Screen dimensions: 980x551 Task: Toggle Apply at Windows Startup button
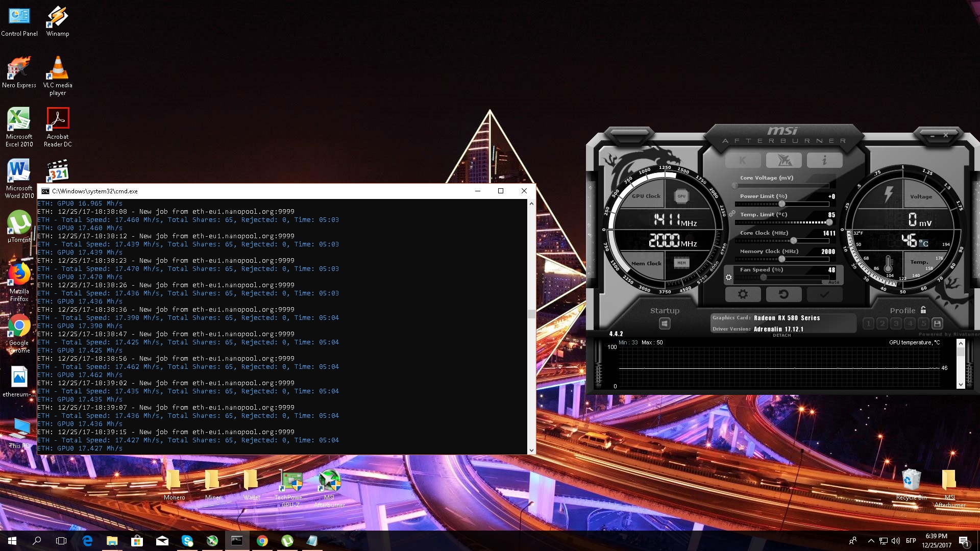click(x=665, y=323)
